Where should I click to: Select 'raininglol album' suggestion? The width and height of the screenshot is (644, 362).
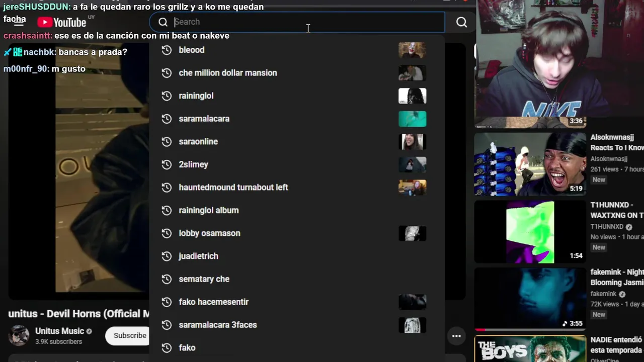click(297, 210)
